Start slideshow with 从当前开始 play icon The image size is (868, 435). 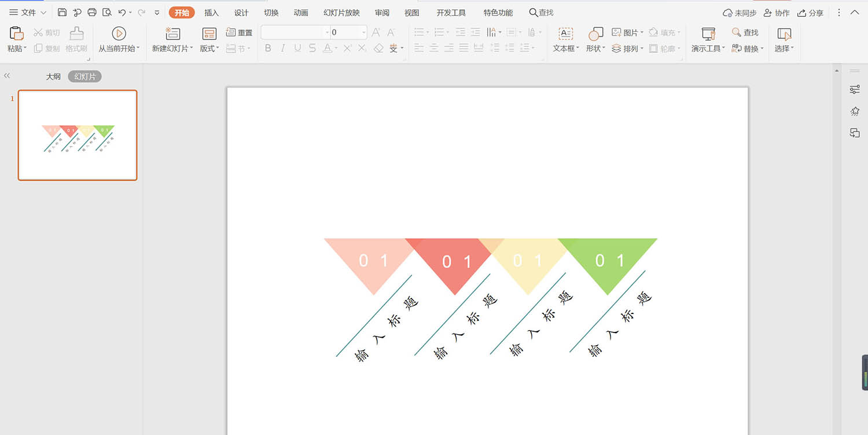coord(119,34)
